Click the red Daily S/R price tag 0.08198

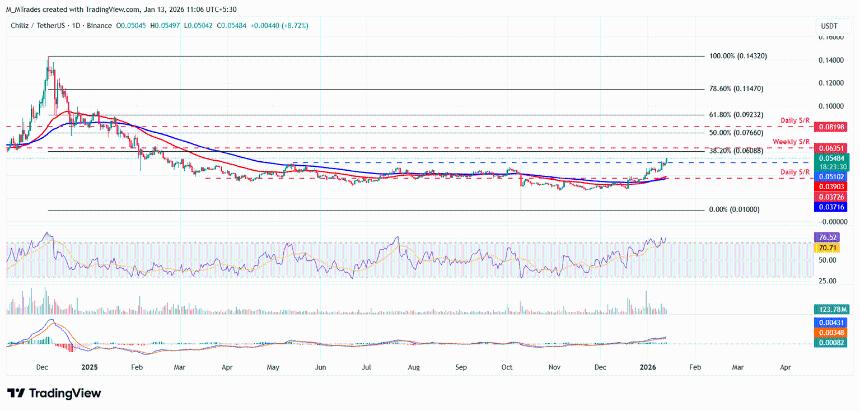(x=833, y=127)
